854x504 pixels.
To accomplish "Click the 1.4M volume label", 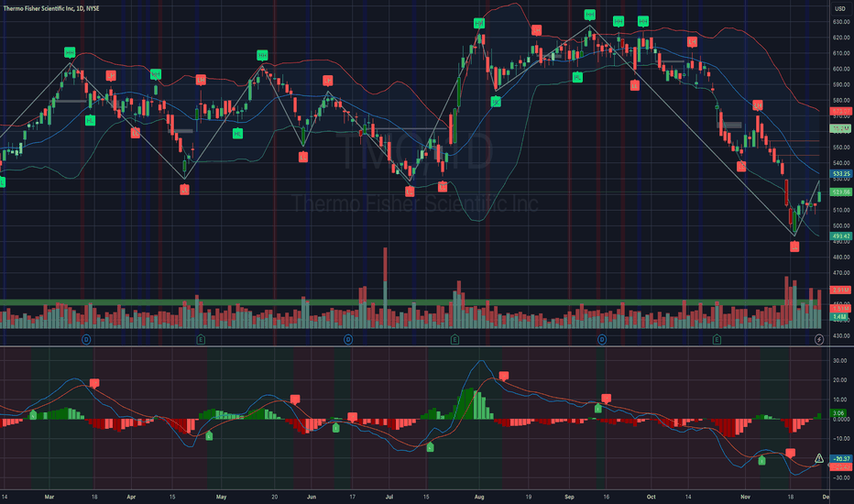I will click(x=839, y=316).
